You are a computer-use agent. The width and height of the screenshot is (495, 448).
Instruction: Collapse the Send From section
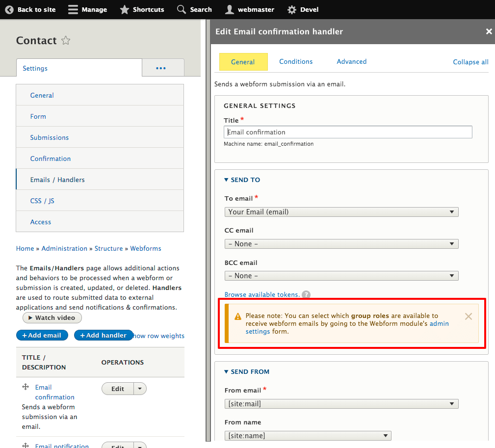tap(247, 371)
